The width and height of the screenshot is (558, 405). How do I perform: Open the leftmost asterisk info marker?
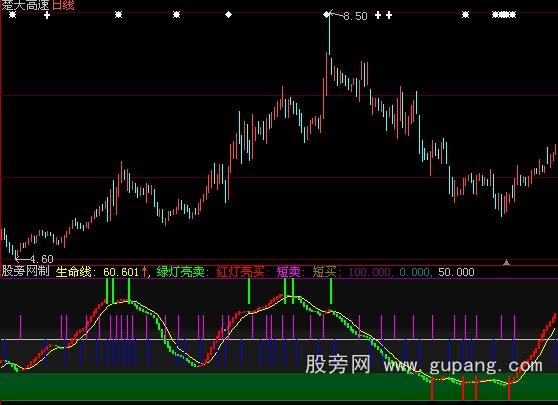(x=12, y=15)
